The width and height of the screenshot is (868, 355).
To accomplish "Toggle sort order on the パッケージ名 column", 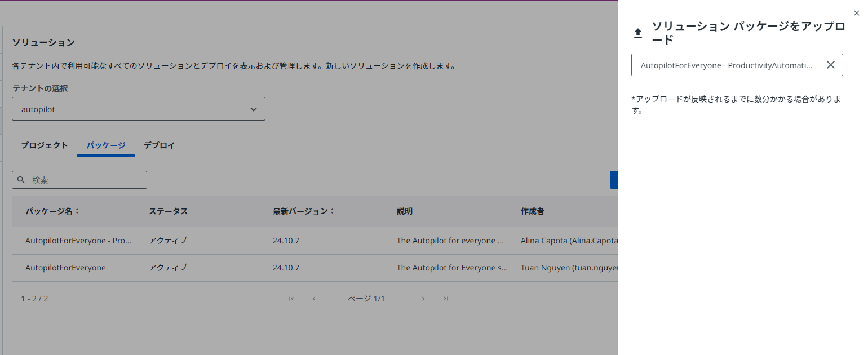I will pos(78,211).
